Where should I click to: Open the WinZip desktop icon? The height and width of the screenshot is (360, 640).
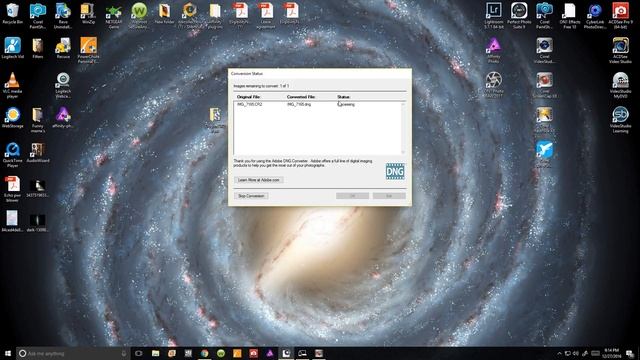88,13
